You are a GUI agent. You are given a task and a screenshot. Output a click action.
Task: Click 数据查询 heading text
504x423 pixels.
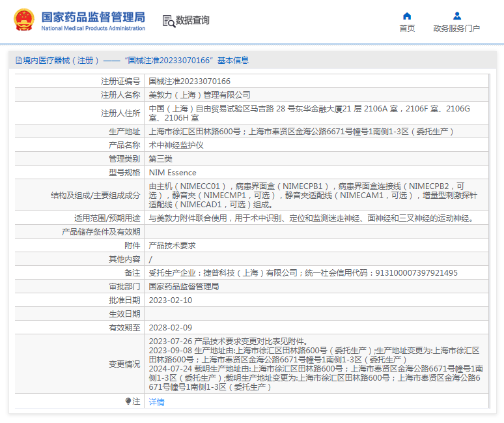192,20
